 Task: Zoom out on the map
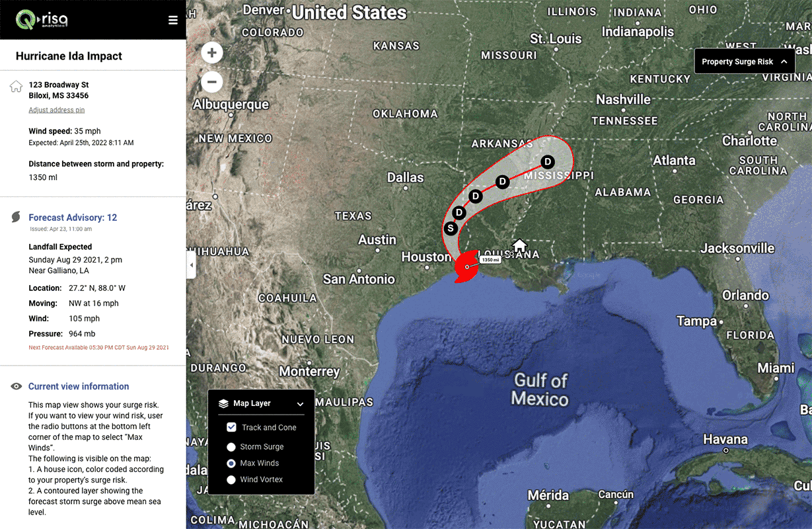[x=211, y=82]
